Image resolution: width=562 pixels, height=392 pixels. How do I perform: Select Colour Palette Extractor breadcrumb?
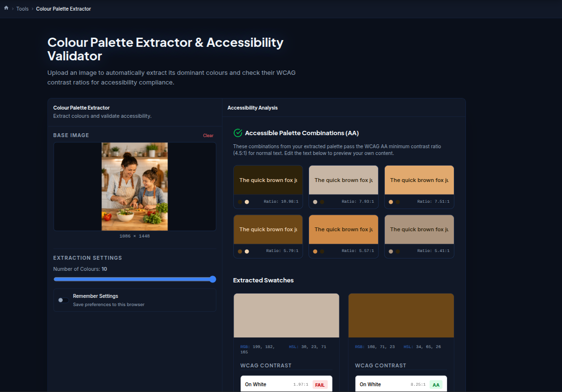click(x=63, y=9)
